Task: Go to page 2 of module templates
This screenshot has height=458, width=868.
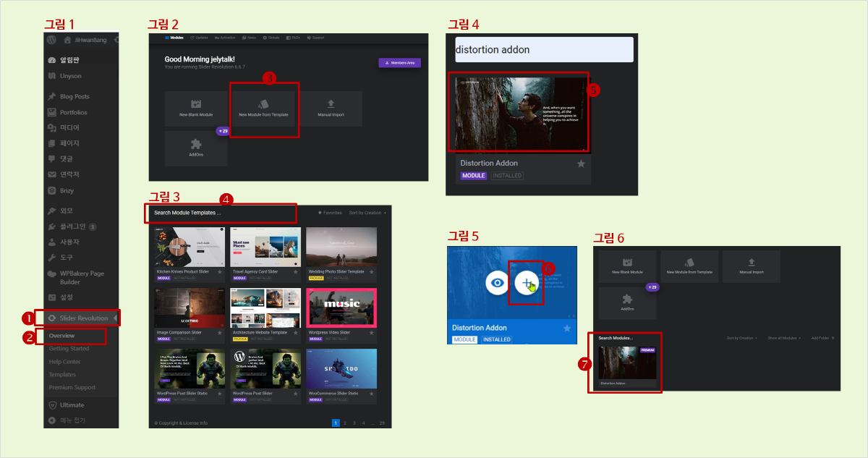Action: point(344,423)
